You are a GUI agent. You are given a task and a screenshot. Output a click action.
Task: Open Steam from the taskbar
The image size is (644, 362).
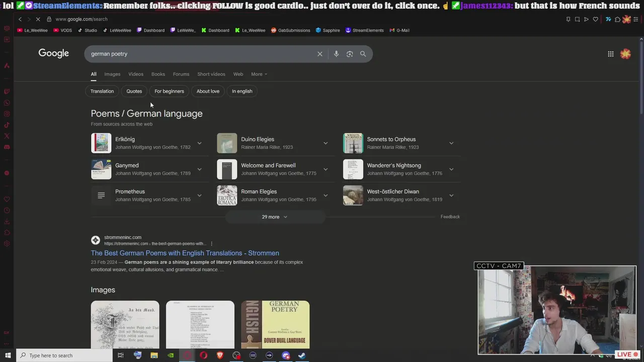[302, 355]
